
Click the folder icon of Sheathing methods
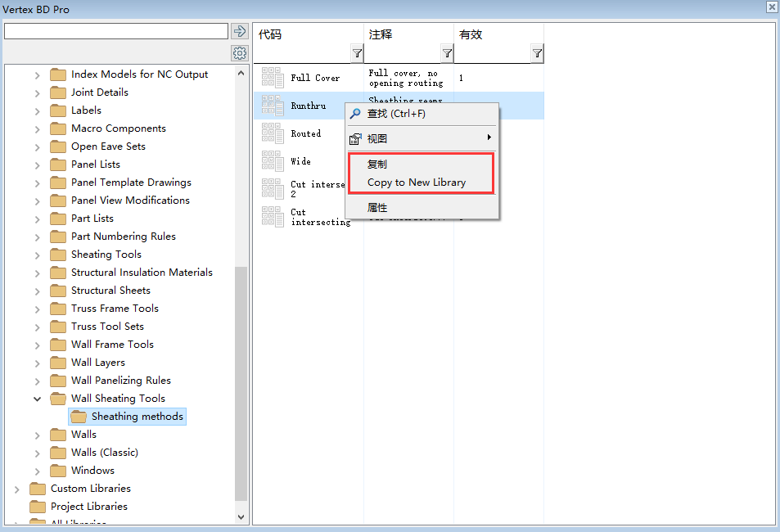click(x=79, y=417)
